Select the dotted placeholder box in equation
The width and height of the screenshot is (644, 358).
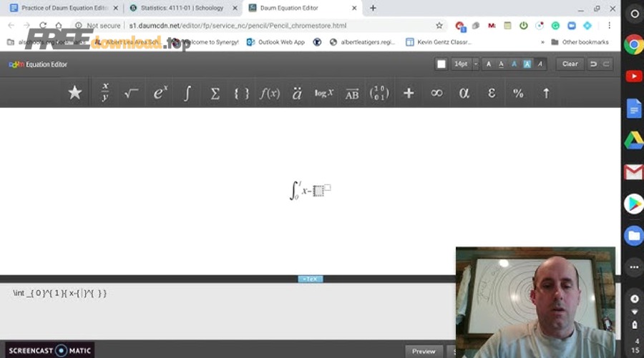point(318,191)
